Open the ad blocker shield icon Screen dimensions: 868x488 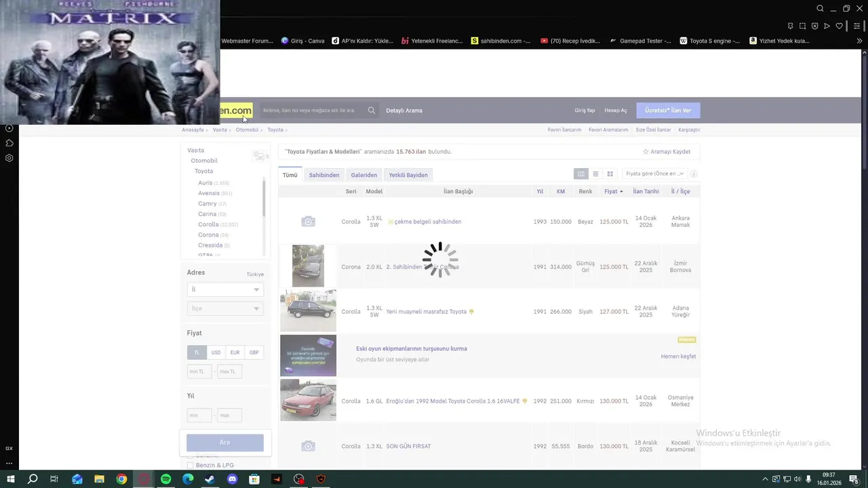[x=814, y=26]
